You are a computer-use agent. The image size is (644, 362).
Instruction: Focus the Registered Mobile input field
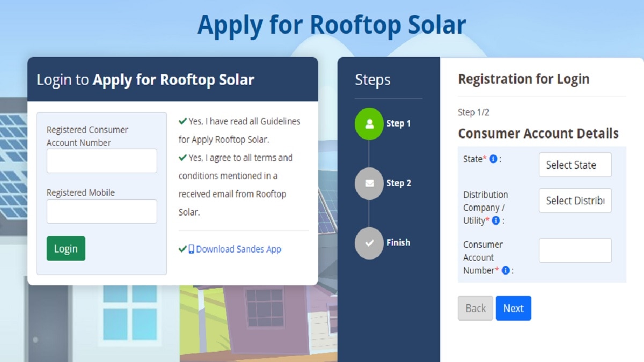click(x=102, y=211)
